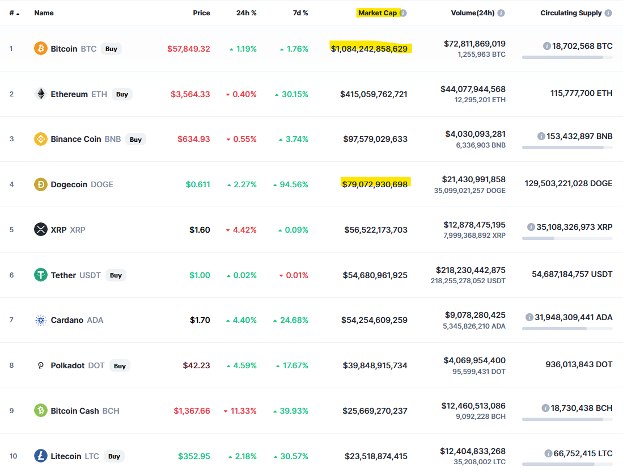Click info icon beside 153,432,897 BNB
The image size is (624, 472).
coord(541,136)
